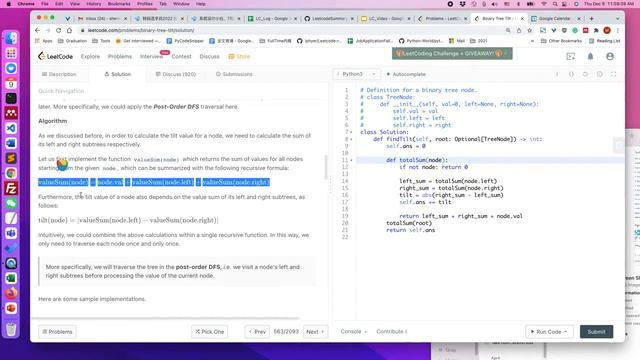
Task: Reload the page with browser refresh icon
Action: [x=58, y=30]
